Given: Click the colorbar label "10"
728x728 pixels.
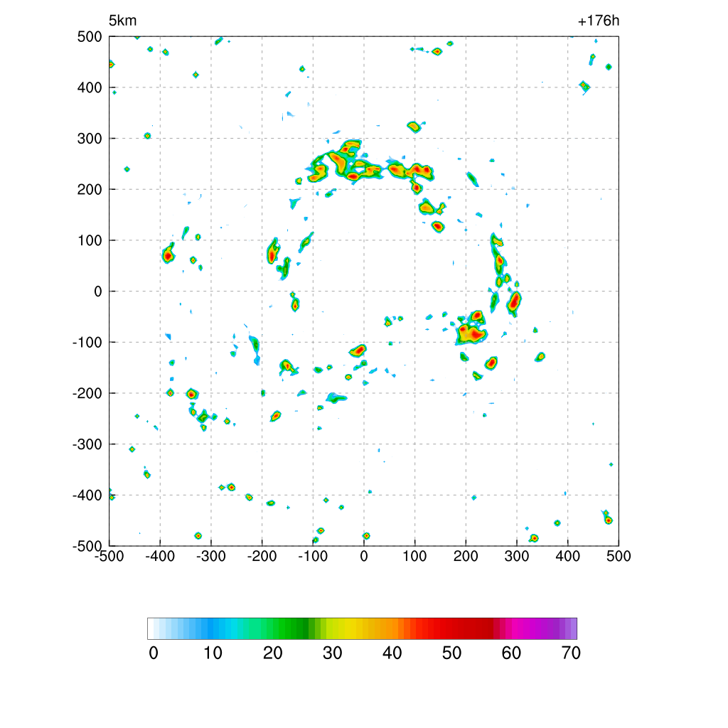Looking at the screenshot, I should tap(213, 653).
